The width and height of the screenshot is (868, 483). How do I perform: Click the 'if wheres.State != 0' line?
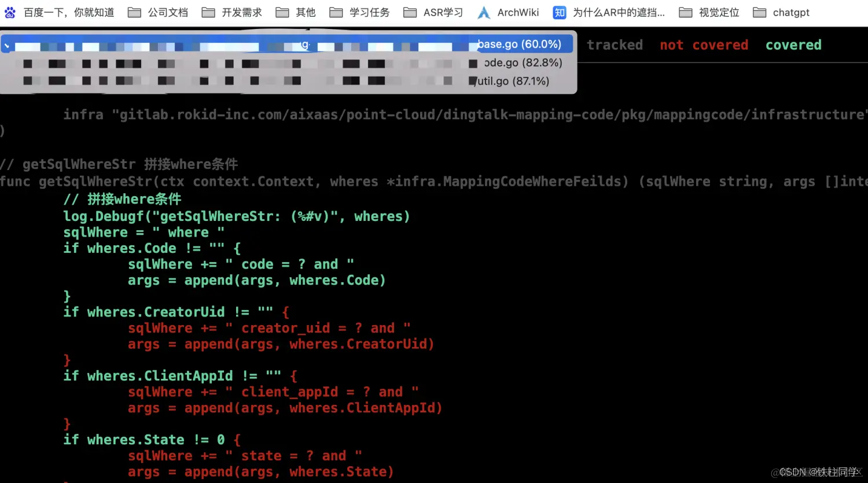click(152, 440)
